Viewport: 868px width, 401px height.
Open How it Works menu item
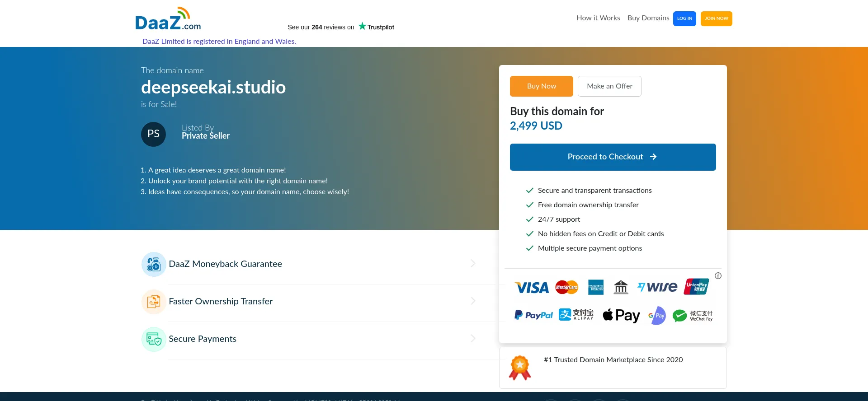598,18
